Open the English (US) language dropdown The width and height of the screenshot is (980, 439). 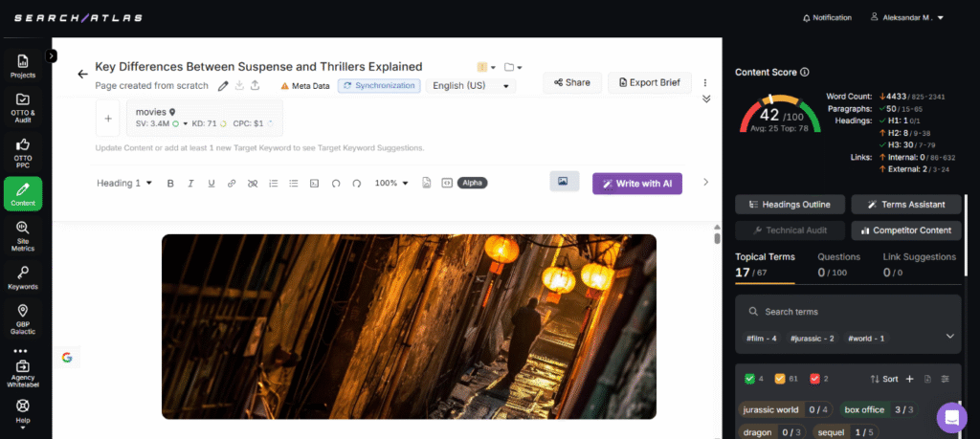click(471, 85)
